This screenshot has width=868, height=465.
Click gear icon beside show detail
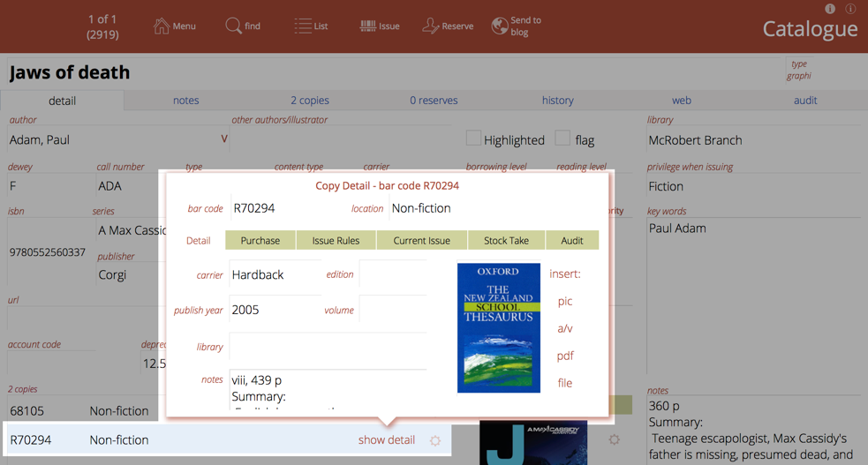[435, 440]
